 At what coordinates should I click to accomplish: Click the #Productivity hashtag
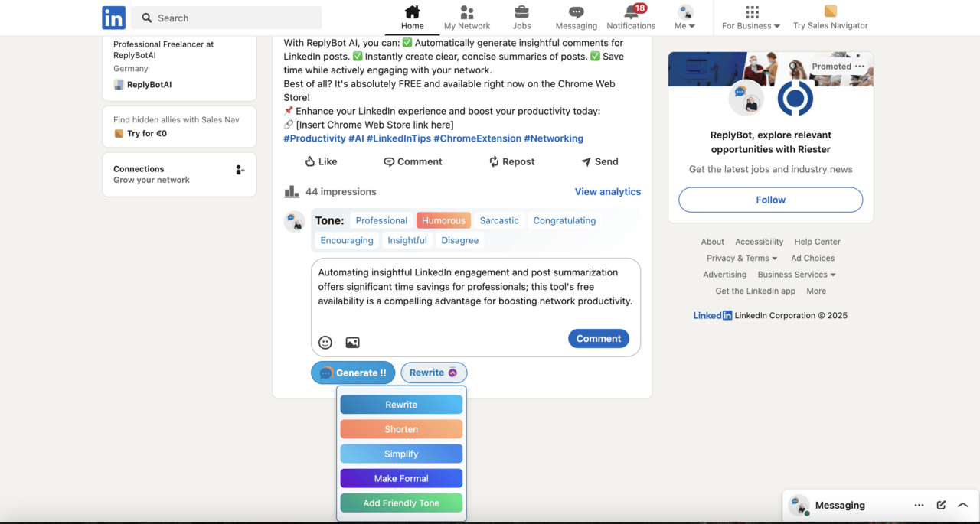[x=315, y=138]
